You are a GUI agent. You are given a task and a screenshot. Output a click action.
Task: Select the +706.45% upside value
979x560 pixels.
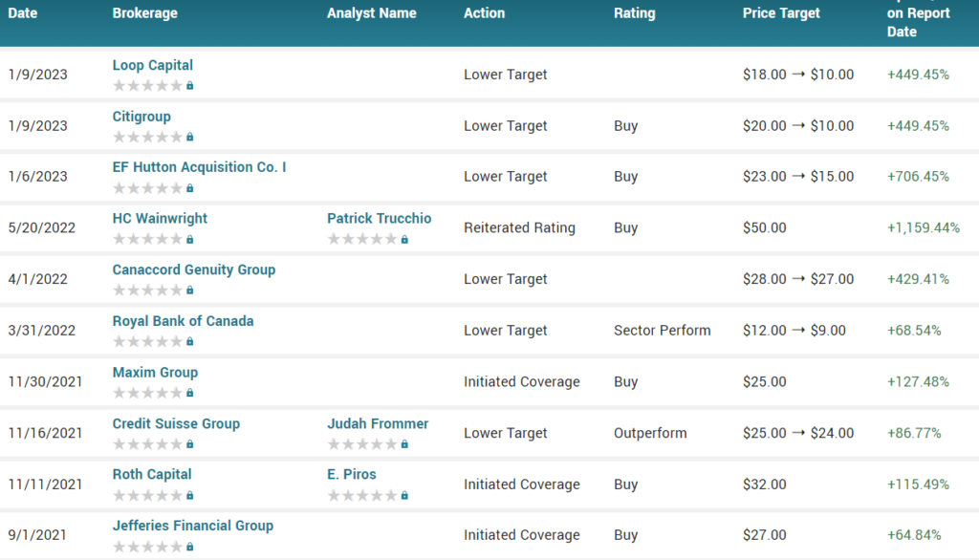click(x=918, y=177)
